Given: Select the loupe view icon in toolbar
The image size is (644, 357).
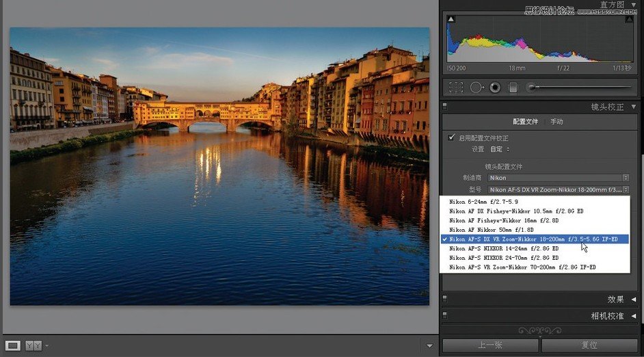Looking at the screenshot, I should (x=13, y=345).
